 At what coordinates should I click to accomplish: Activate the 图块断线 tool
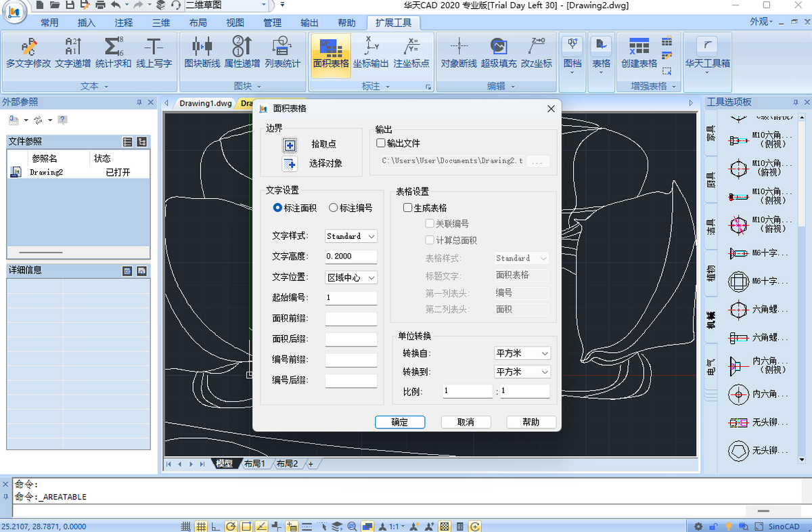tap(202, 53)
